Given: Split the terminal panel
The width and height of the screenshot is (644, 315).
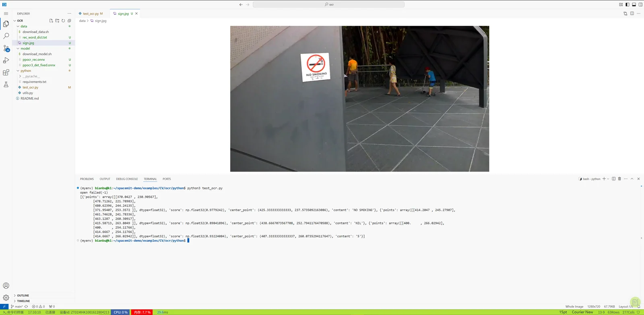Looking at the screenshot, I should point(614,179).
